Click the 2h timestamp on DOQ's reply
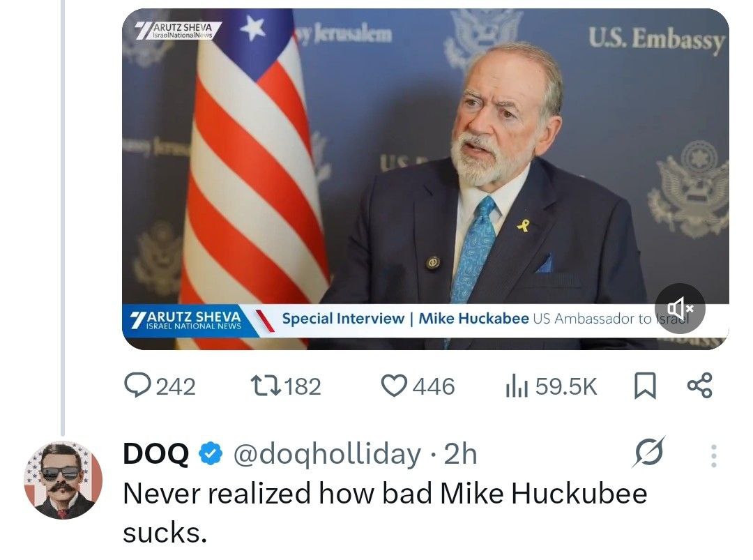The width and height of the screenshot is (753, 560). point(461,454)
